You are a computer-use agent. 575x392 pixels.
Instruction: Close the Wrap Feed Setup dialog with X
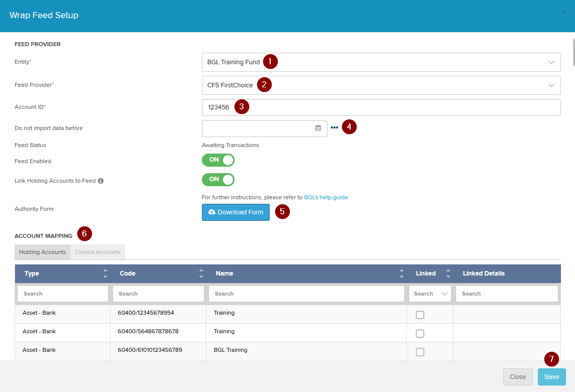pos(563,13)
